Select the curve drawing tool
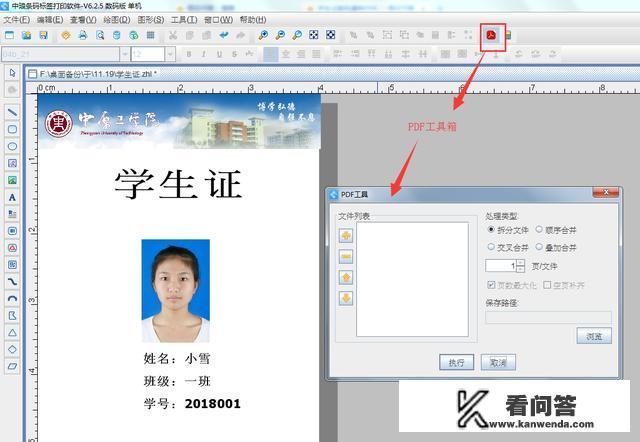The height and width of the screenshot is (442, 640). (x=12, y=282)
